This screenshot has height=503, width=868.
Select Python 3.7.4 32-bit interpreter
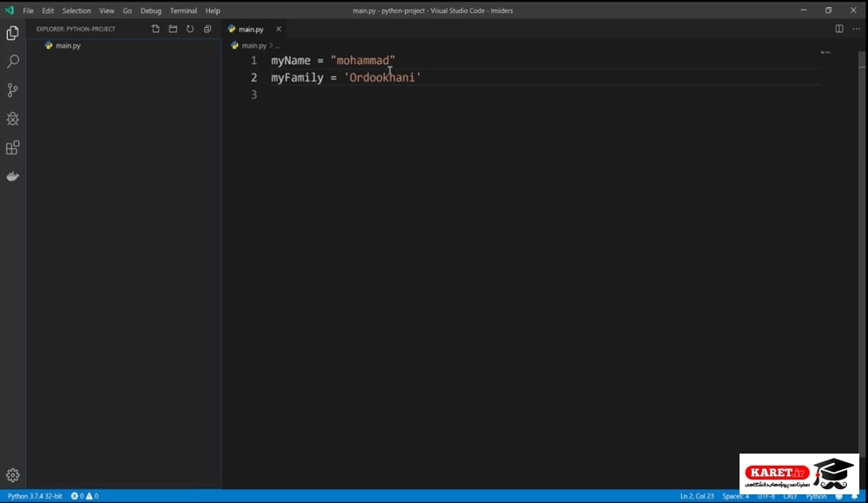pos(35,496)
